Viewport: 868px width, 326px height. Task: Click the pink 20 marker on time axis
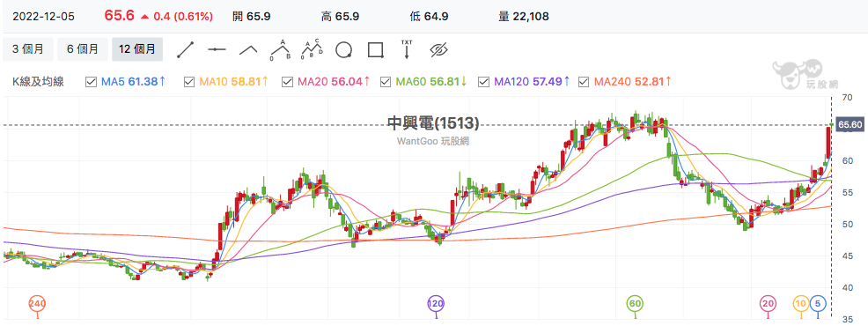[768, 304]
